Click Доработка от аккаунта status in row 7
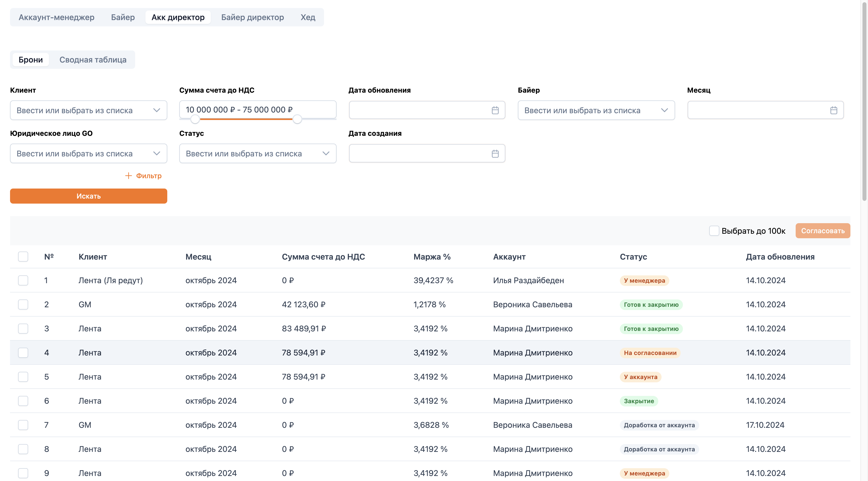 [x=659, y=425]
